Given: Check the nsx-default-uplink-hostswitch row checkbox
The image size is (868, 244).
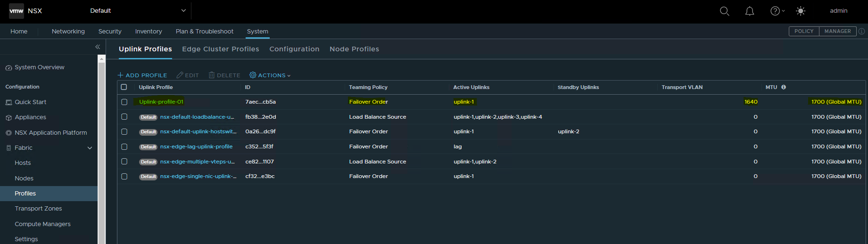Looking at the screenshot, I should (124, 131).
